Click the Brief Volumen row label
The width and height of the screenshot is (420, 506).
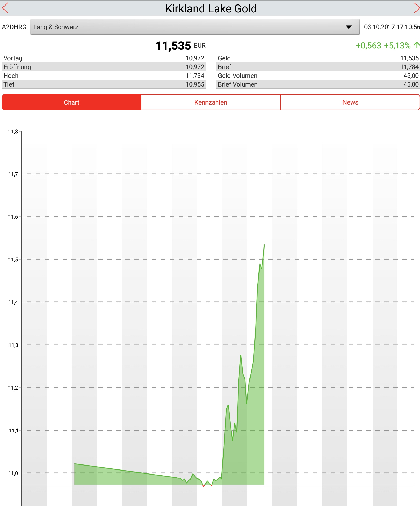tap(238, 84)
